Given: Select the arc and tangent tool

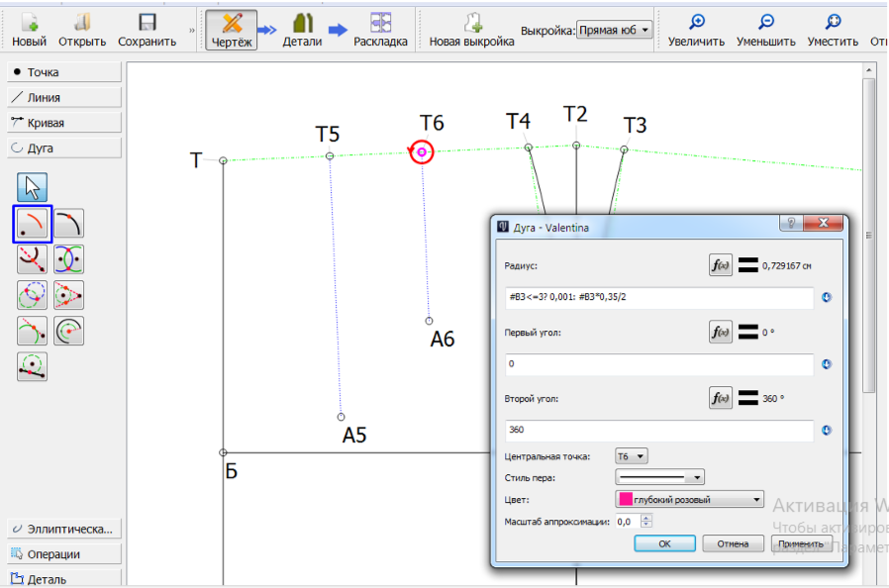Looking at the screenshot, I should tap(33, 332).
